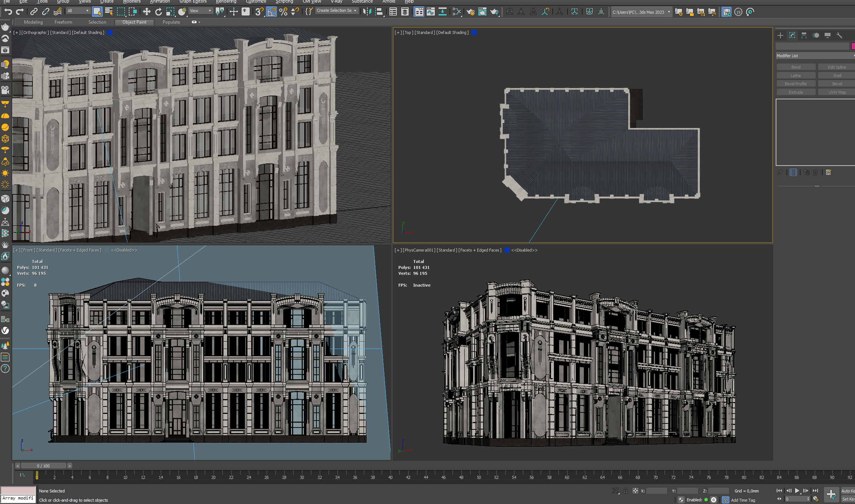The height and width of the screenshot is (504, 855).
Task: Open the View reference coordinate dropdown
Action: coord(200,11)
